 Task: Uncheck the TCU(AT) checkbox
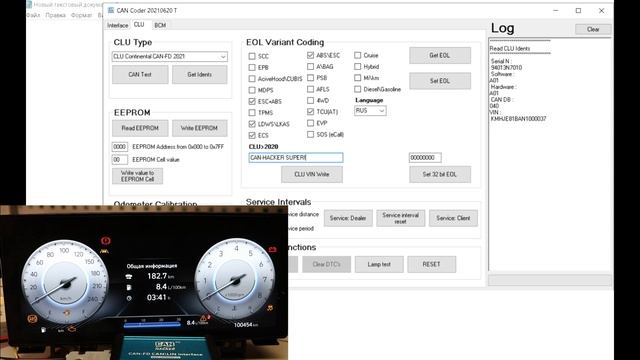[311, 111]
